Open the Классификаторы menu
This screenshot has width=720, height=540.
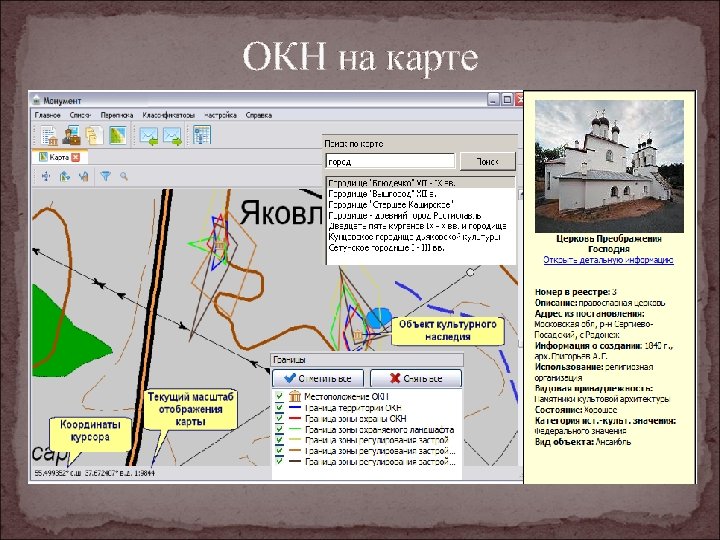[169, 115]
